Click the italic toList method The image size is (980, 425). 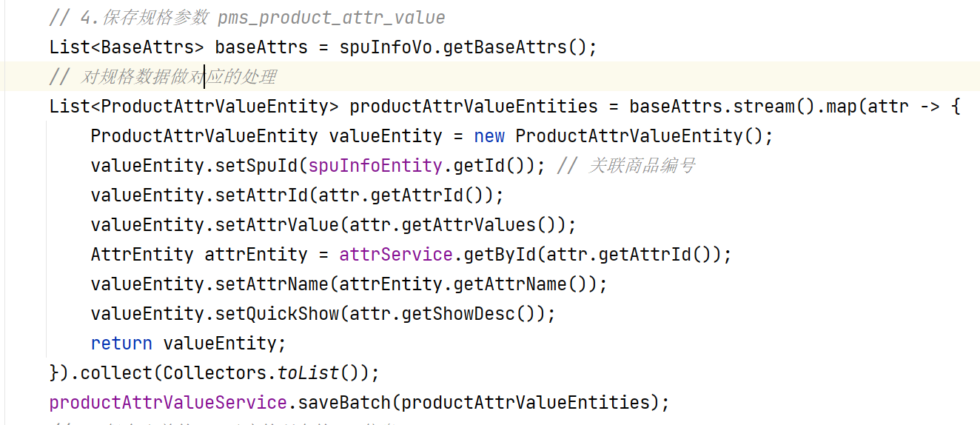tap(308, 373)
